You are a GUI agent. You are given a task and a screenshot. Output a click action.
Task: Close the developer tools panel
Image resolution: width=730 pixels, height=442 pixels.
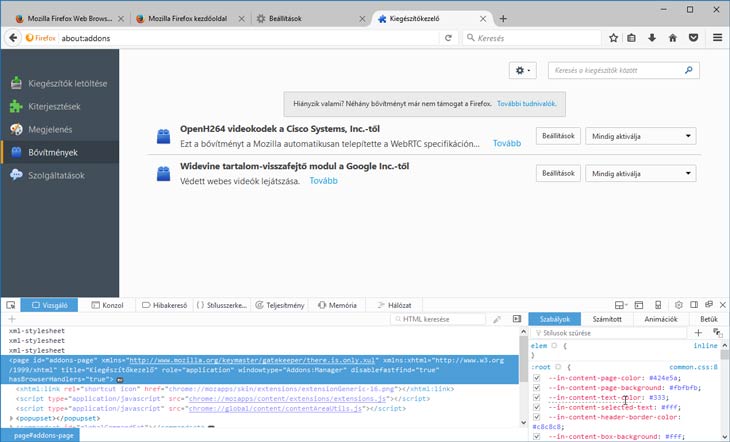(723, 305)
